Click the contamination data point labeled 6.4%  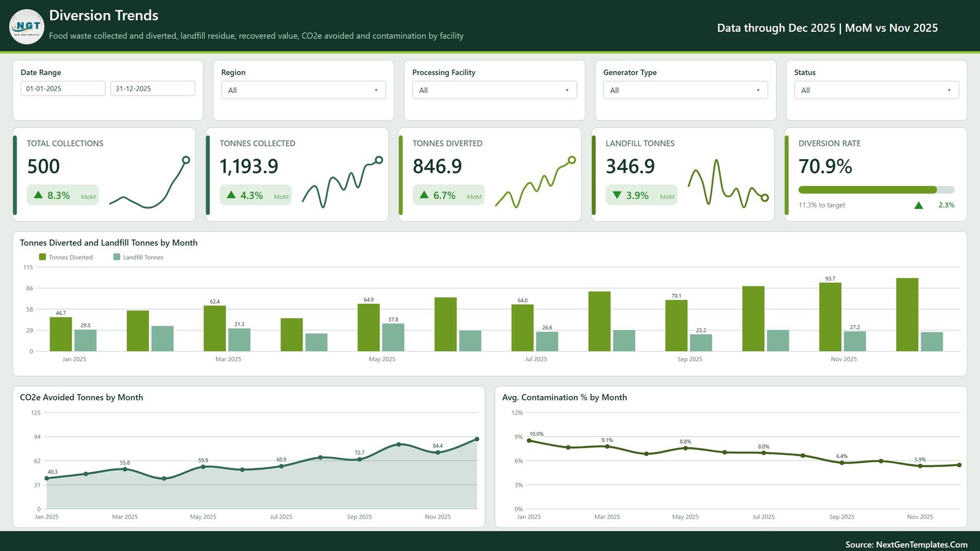tap(842, 463)
